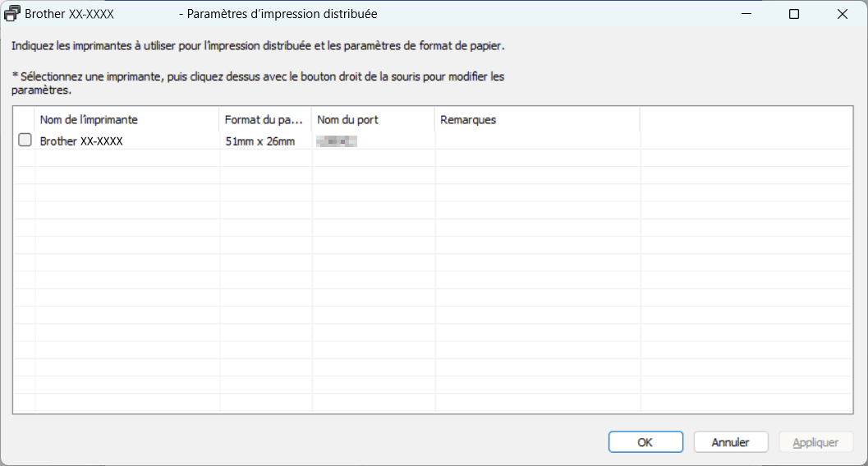
Task: Click the Format du pa... column header
Action: pos(264,120)
